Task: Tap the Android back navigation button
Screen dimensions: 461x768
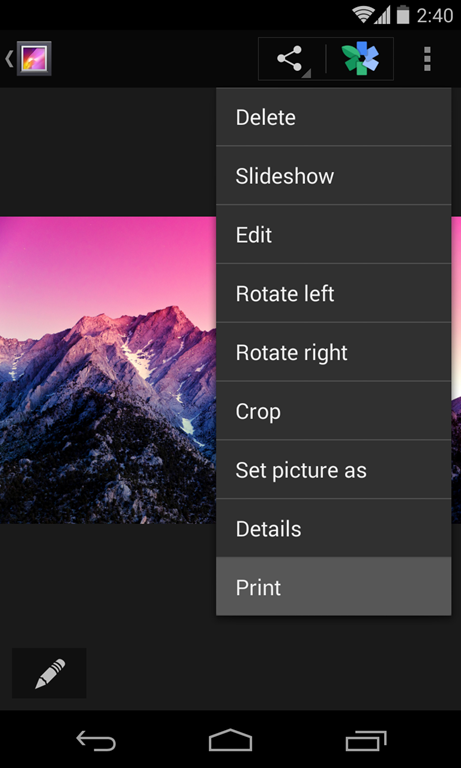Action: click(x=96, y=740)
